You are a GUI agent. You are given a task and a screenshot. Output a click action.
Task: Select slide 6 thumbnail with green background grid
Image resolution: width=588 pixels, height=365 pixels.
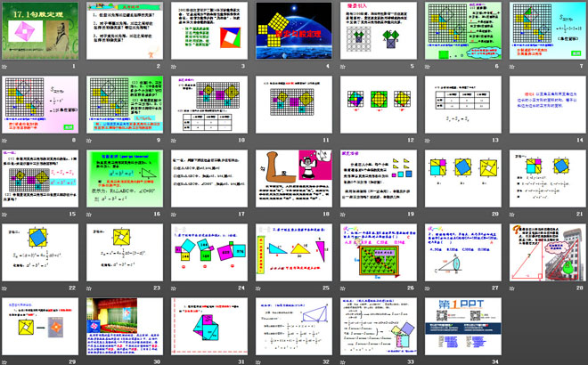[463, 31]
